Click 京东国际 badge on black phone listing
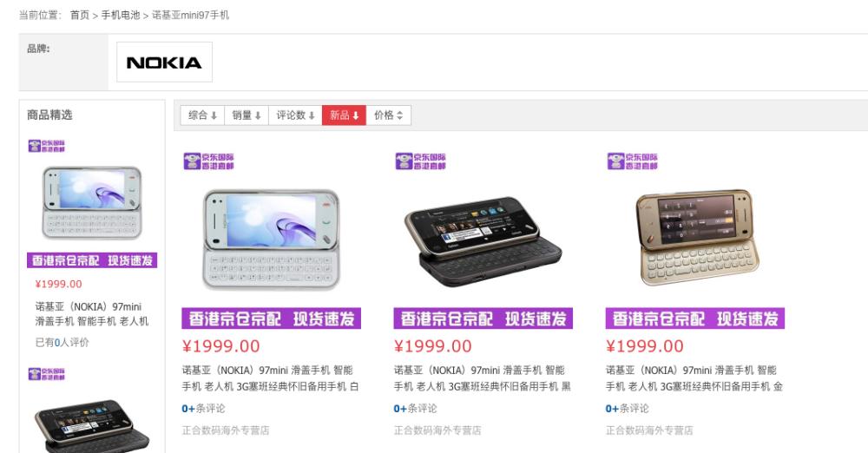This screenshot has height=453, width=868. coord(421,161)
